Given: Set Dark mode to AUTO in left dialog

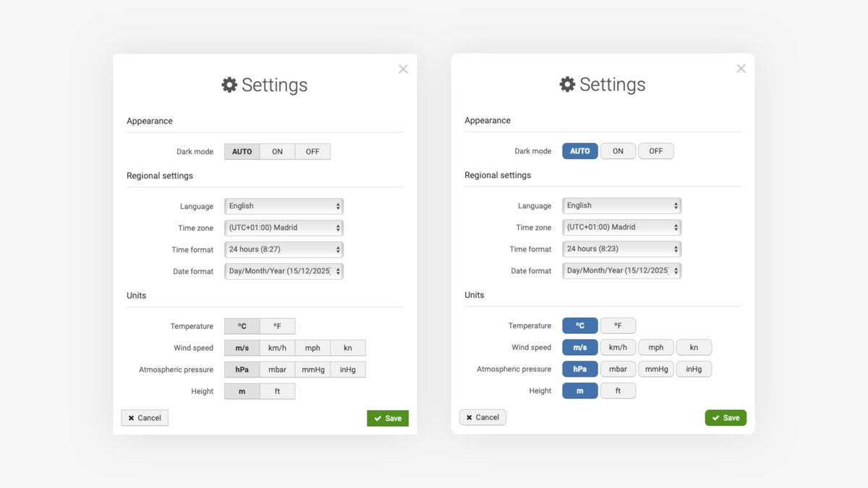Looking at the screenshot, I should point(242,152).
